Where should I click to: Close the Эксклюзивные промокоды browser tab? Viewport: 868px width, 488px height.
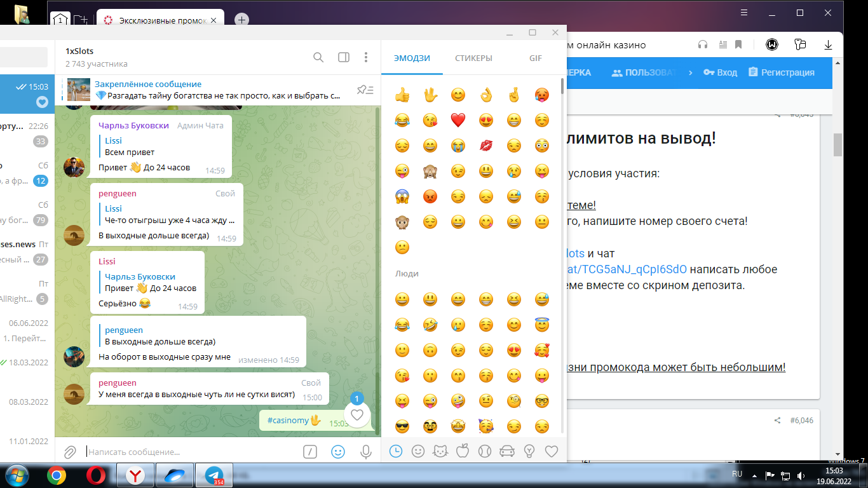214,20
